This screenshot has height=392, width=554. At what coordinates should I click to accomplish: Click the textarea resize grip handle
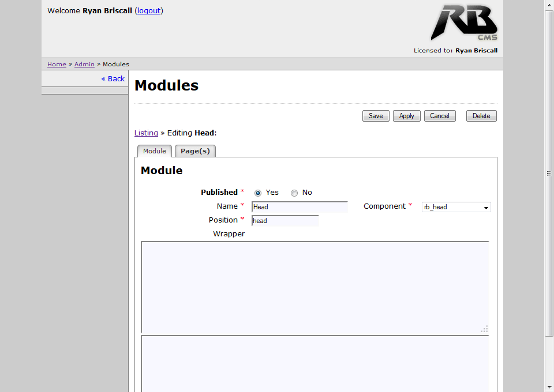(484, 329)
